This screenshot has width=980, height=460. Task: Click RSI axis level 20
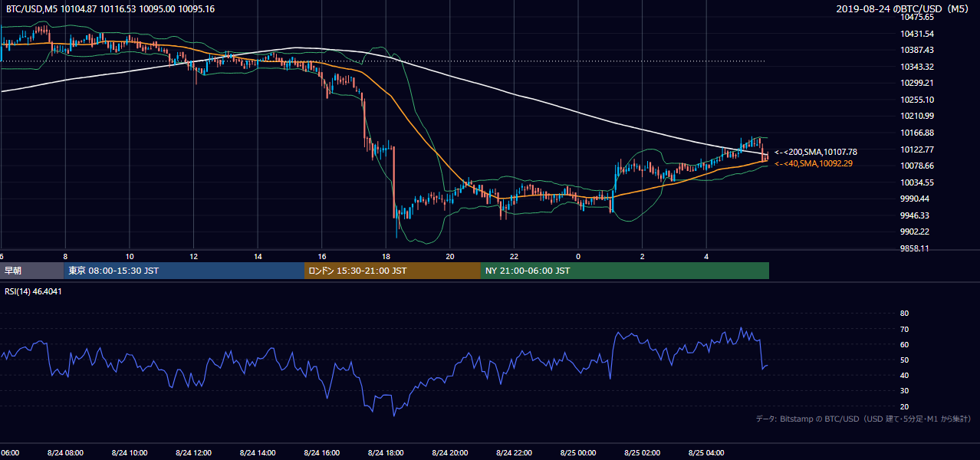(x=904, y=406)
